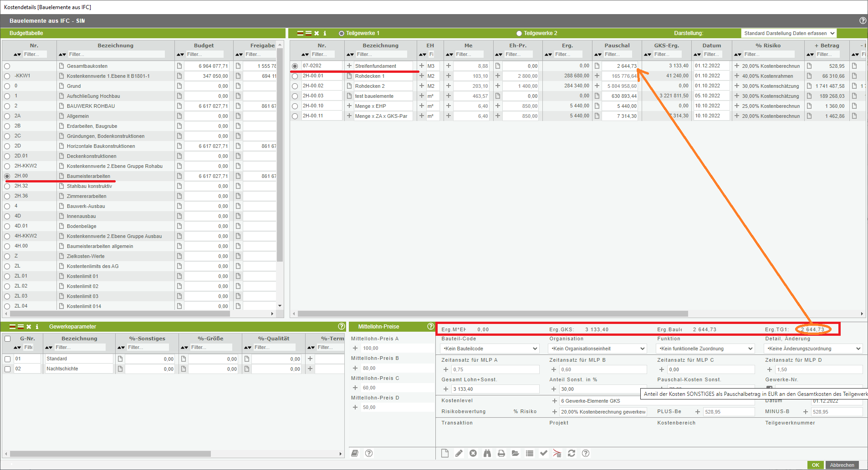Viewport: 868px width, 470px height.
Task: Click the checkmark confirm icon in bottom toolbar
Action: pyautogui.click(x=543, y=453)
